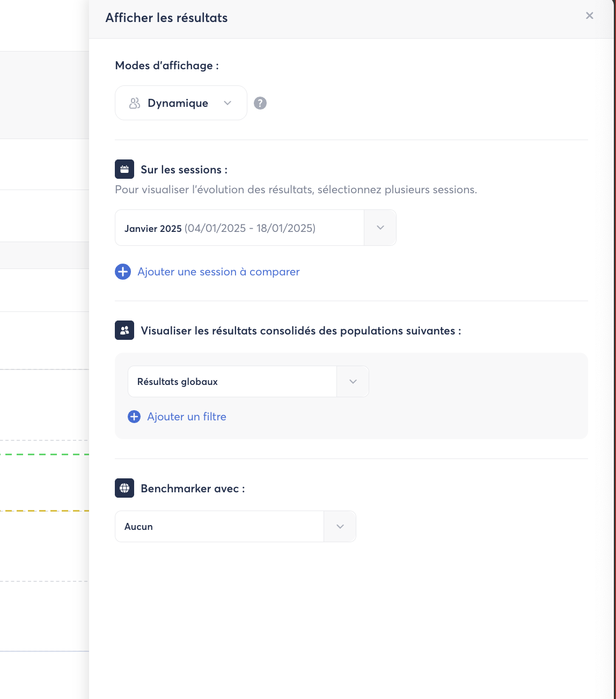616x699 pixels.
Task: Select the Janvier 2025 session field
Action: pyautogui.click(x=239, y=228)
